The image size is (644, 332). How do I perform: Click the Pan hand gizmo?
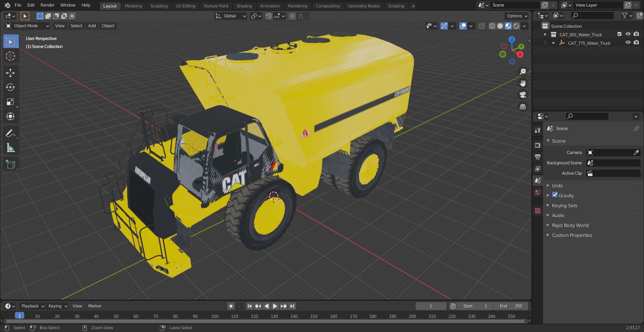coord(522,83)
